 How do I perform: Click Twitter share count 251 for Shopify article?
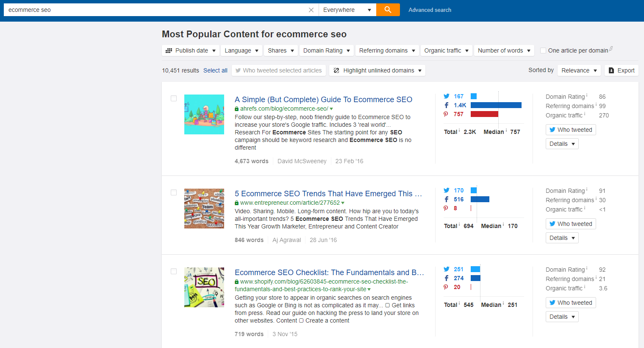pos(458,269)
